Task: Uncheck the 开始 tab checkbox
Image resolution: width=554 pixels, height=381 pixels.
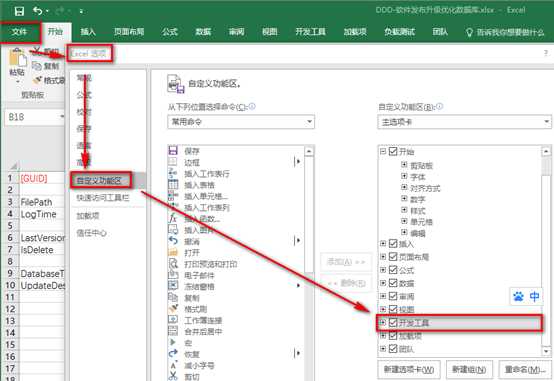Action: coord(393,151)
